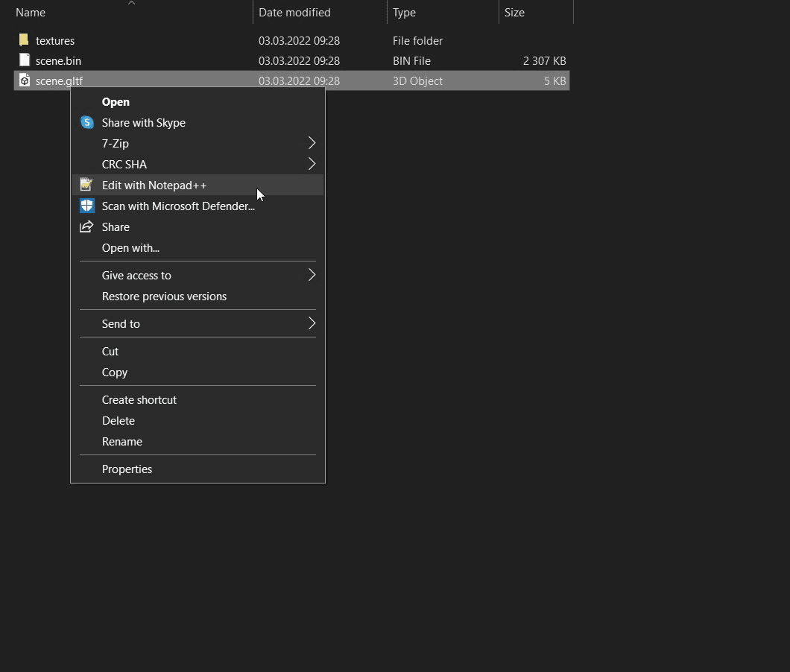Select Create shortcut menu entry

tap(139, 400)
